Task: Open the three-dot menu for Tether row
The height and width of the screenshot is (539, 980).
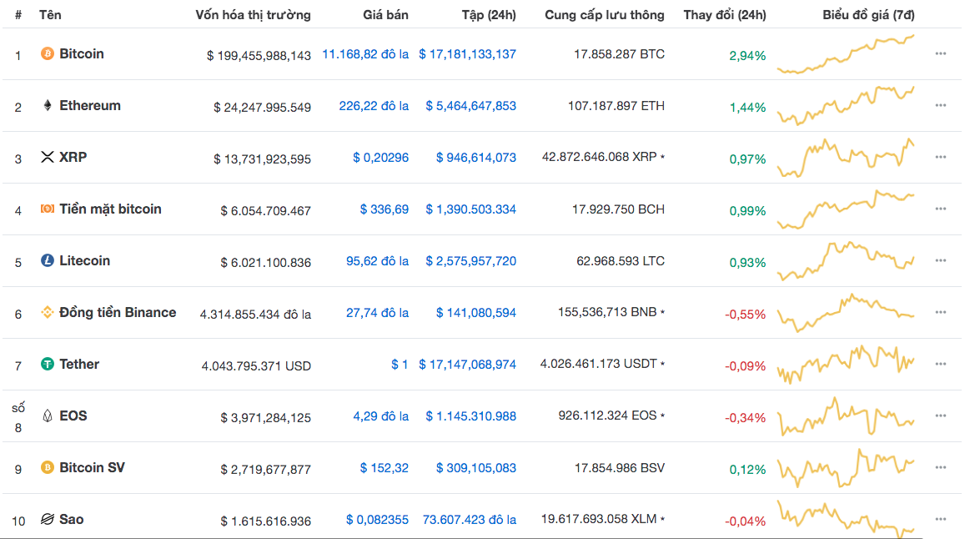Action: (x=941, y=365)
